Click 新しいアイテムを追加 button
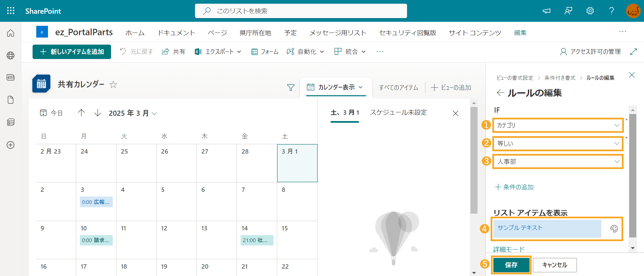 point(72,52)
